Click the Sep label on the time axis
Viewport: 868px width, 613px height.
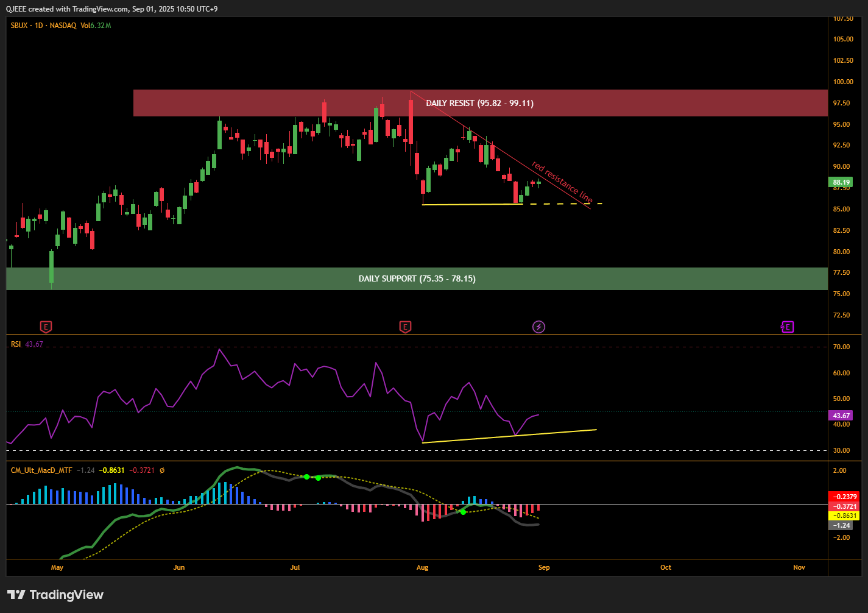pos(544,567)
